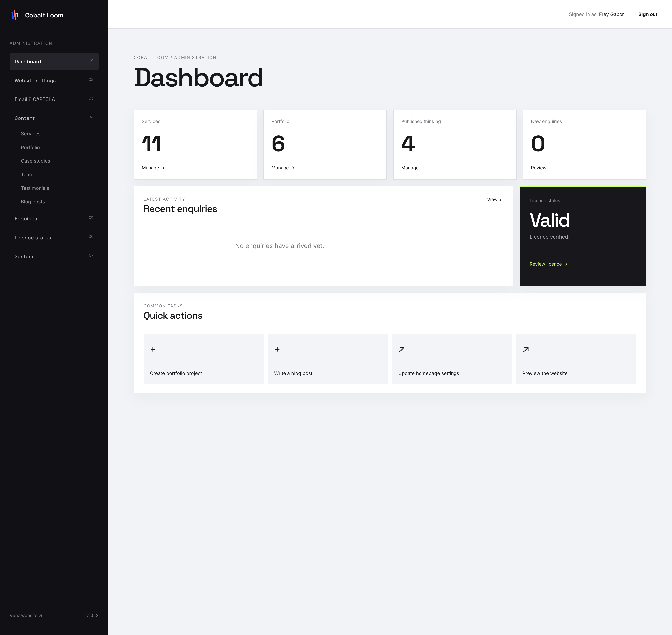Click Manage on the Services card
The width and height of the screenshot is (672, 635).
153,168
